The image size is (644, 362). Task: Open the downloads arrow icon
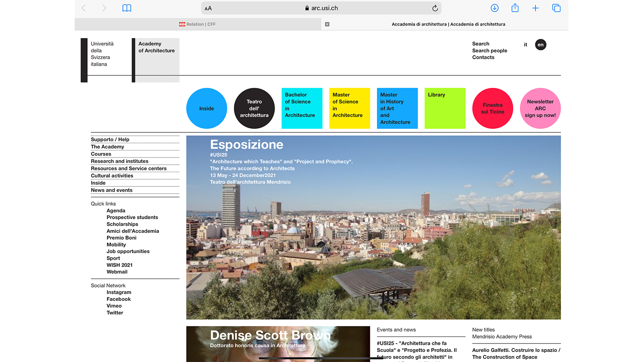pos(495,8)
